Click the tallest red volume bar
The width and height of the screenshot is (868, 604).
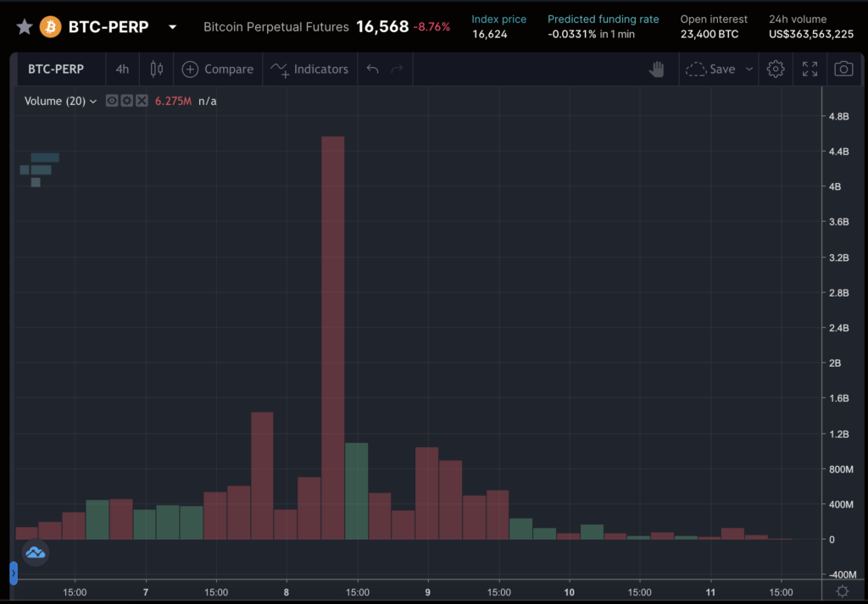[x=332, y=339]
